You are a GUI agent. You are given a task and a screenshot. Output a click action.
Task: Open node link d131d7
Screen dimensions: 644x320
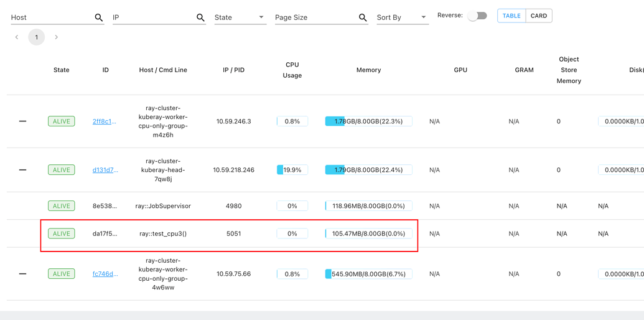105,170
